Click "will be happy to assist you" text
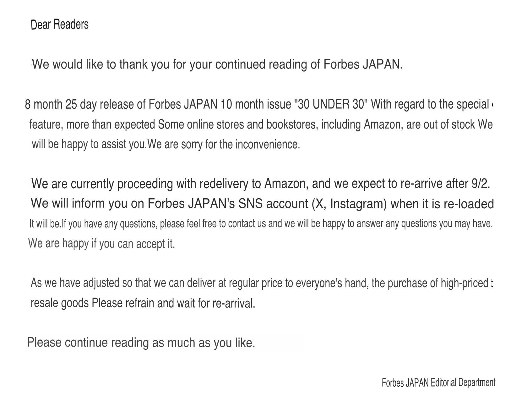This screenshot has width=532, height=406. (x=89, y=145)
